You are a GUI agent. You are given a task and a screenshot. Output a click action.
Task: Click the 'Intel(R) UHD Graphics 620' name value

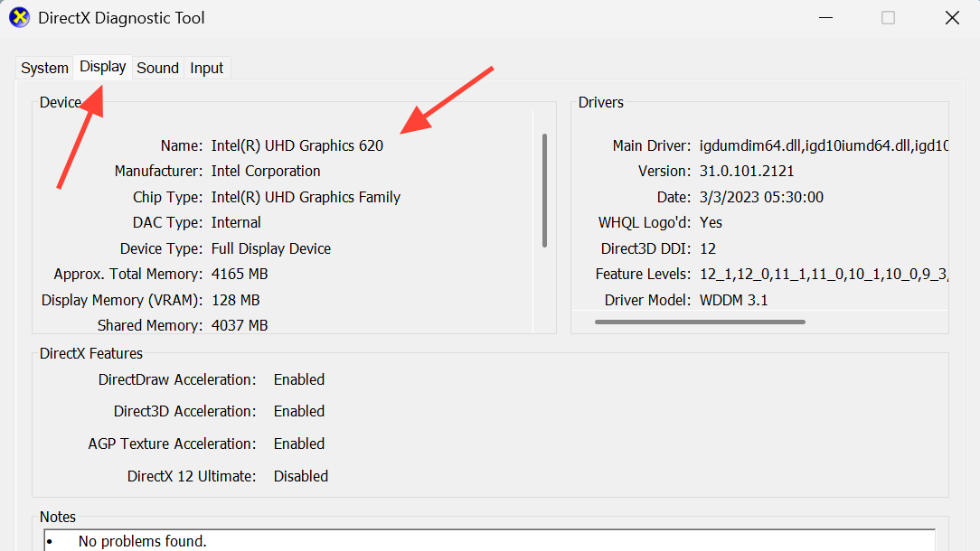(297, 145)
